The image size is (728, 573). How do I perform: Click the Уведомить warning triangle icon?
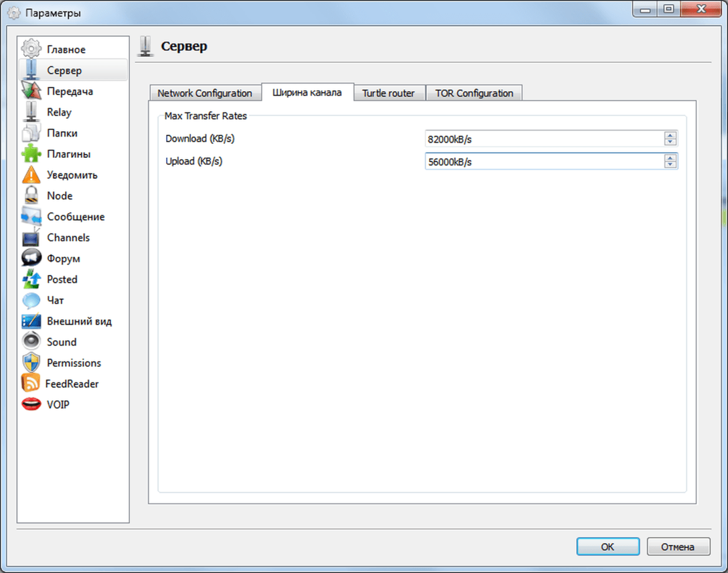click(x=31, y=175)
